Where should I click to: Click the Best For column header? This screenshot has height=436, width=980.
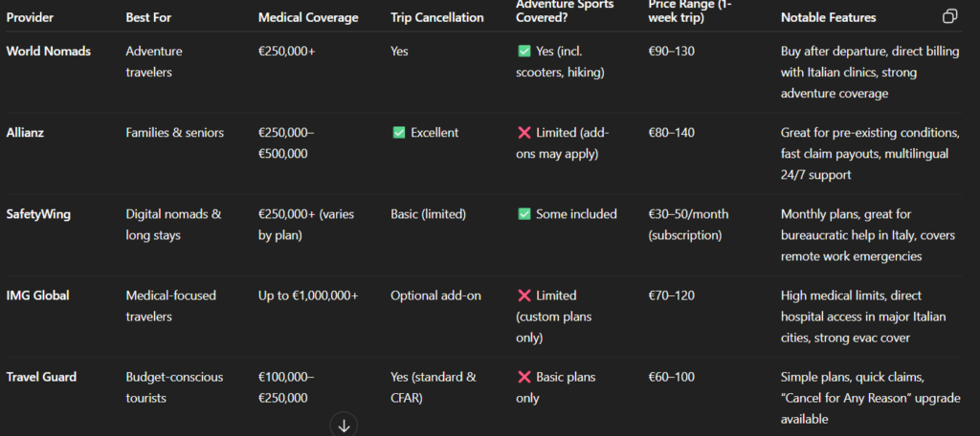(148, 17)
